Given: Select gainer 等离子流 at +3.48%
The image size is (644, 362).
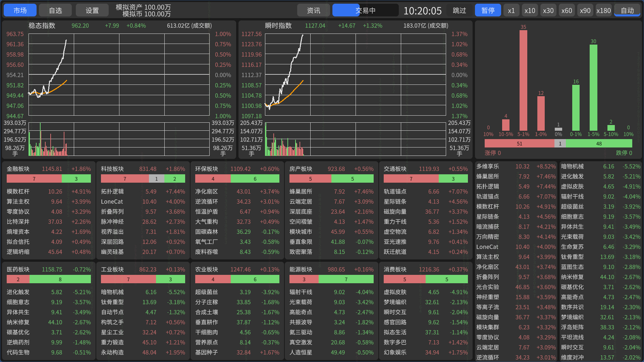Looking at the screenshot, I should click(516, 307).
